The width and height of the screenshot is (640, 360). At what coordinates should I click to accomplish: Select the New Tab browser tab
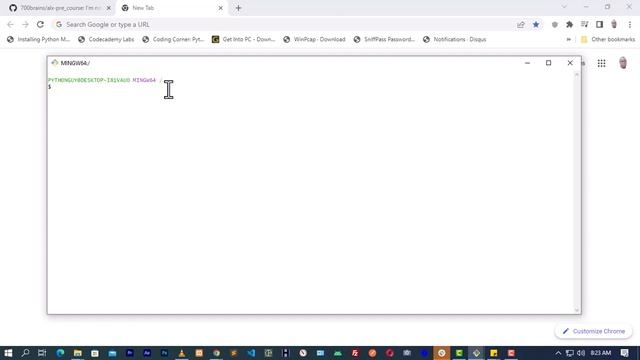coord(172,8)
